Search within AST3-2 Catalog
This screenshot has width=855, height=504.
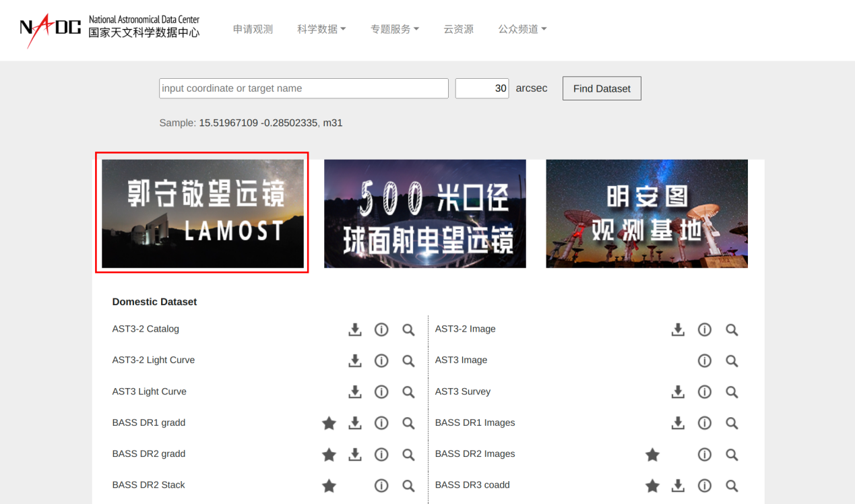408,329
